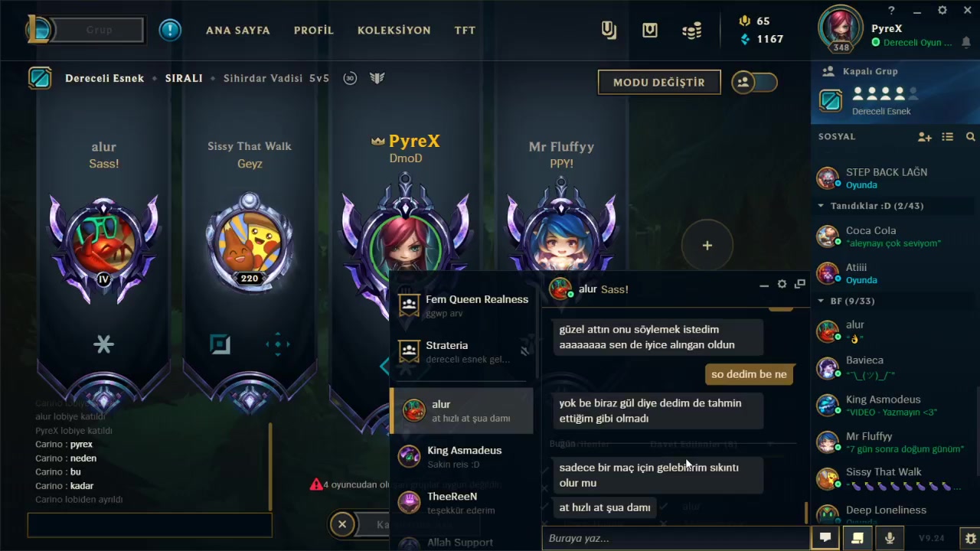Image resolution: width=980 pixels, height=551 pixels.
Task: Collapse the BF friend group
Action: (x=822, y=301)
